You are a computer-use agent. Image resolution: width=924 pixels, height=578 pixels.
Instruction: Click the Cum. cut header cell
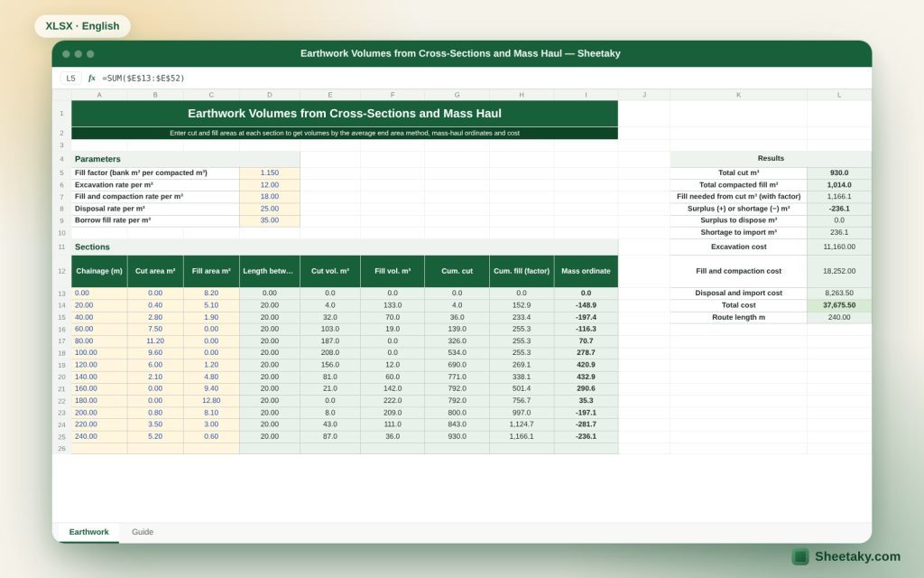(x=457, y=271)
